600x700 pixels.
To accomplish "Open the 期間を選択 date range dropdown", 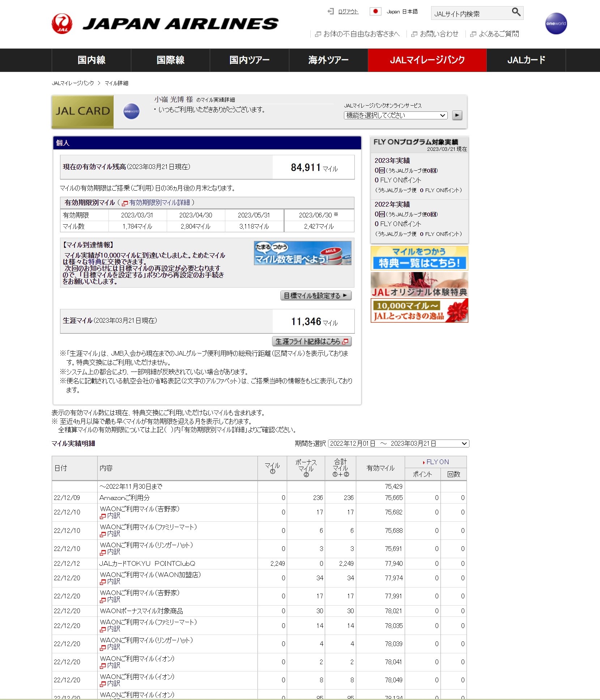I will point(399,444).
